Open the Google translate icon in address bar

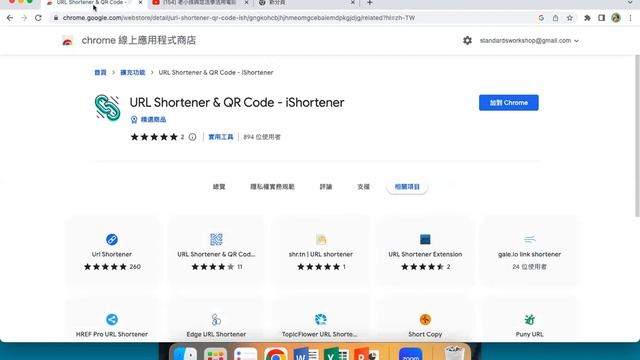(541, 18)
